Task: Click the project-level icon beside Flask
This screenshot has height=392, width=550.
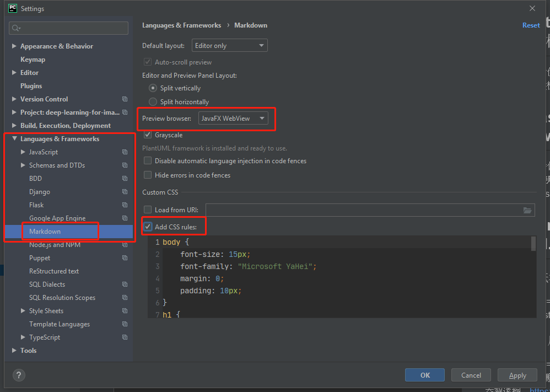Action: 125,205
